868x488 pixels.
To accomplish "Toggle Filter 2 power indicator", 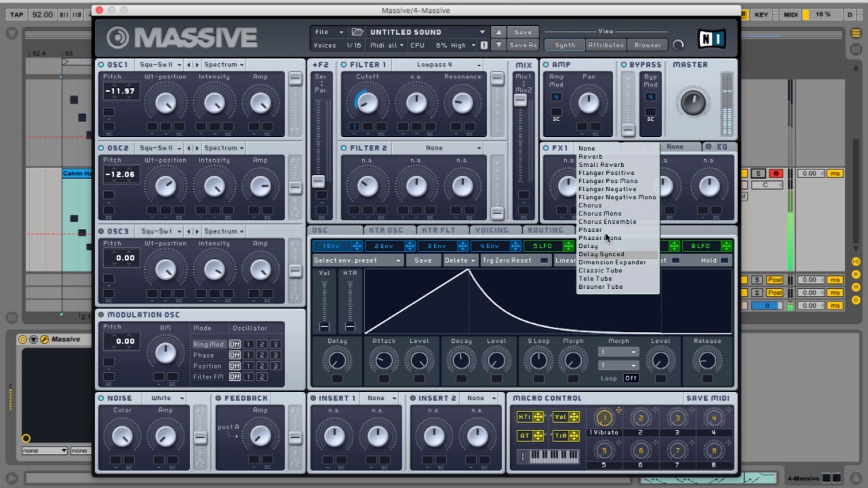I will click(344, 148).
